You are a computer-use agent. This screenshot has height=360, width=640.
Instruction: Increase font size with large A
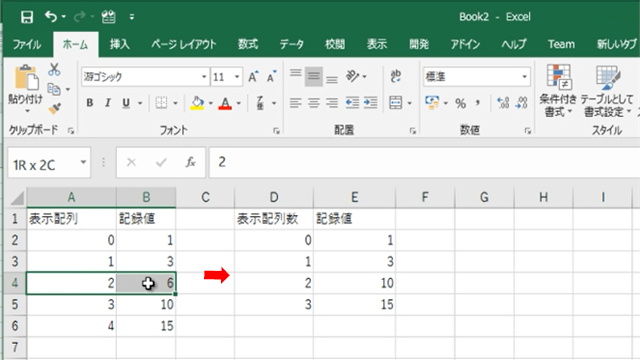click(253, 77)
